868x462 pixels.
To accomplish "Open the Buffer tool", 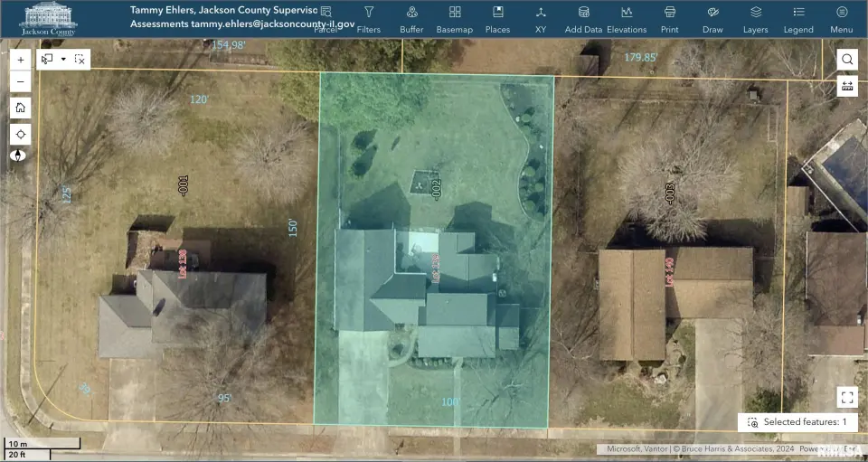I will [x=411, y=19].
